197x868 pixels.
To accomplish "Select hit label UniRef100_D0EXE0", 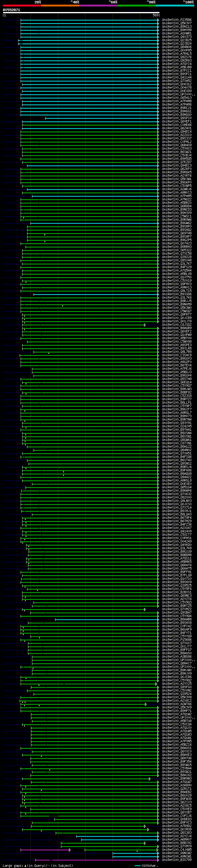I will pyautogui.click(x=176, y=483).
